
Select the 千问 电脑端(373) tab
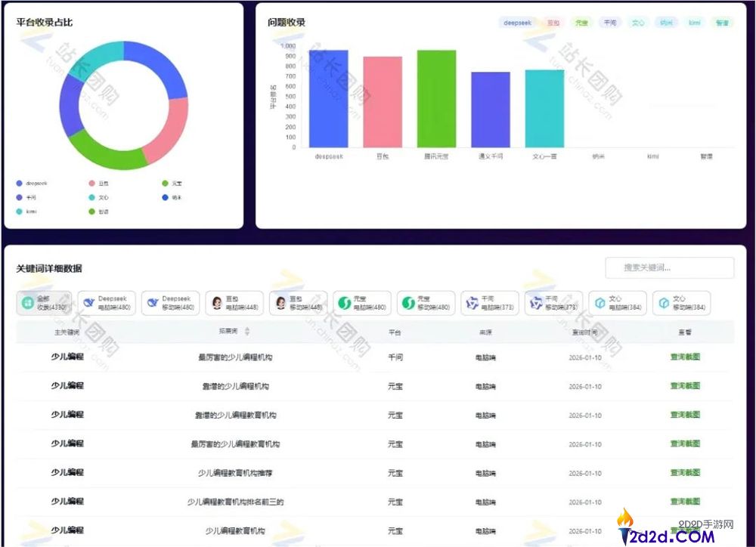pyautogui.click(x=490, y=303)
